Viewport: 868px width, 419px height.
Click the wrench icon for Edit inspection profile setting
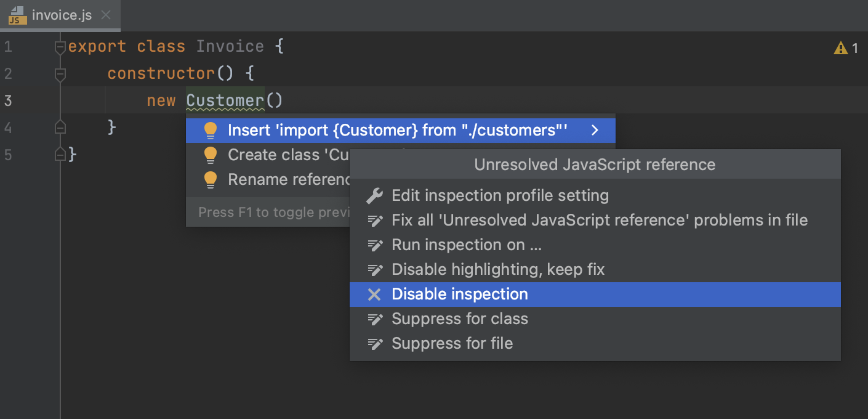[x=376, y=195]
